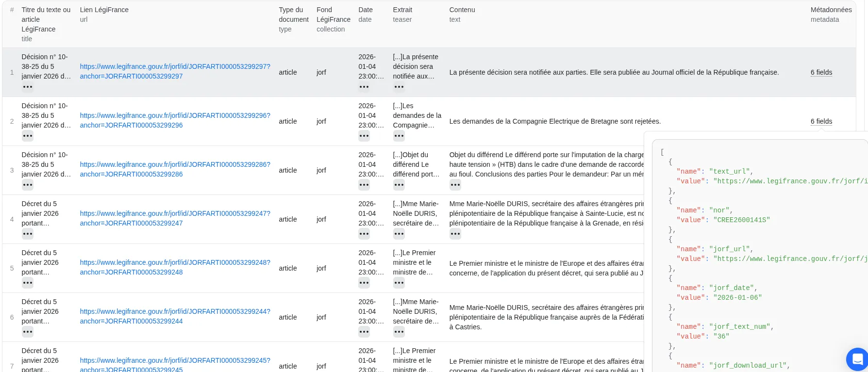Expand teaser 'La présente décision sera notifiée'
This screenshot has height=372, width=868.
(399, 87)
